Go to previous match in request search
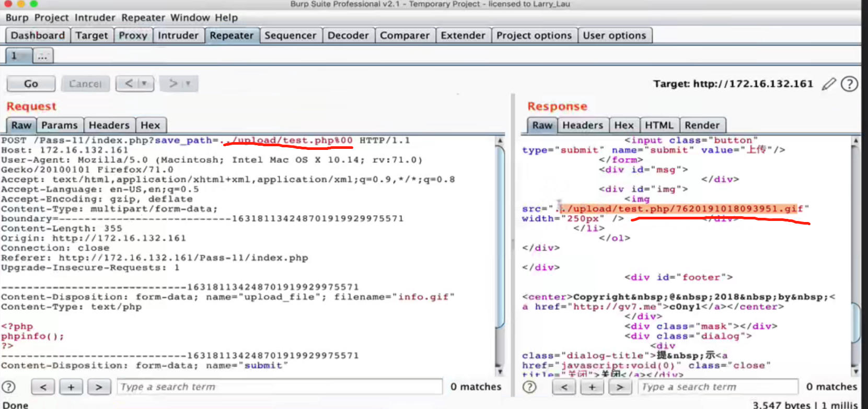This screenshot has height=409, width=868. (43, 387)
